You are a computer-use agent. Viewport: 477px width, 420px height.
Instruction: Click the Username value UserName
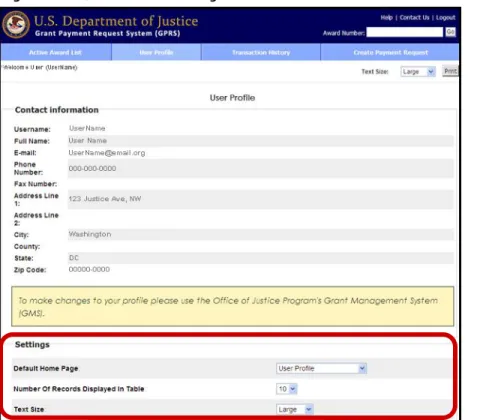coord(87,128)
